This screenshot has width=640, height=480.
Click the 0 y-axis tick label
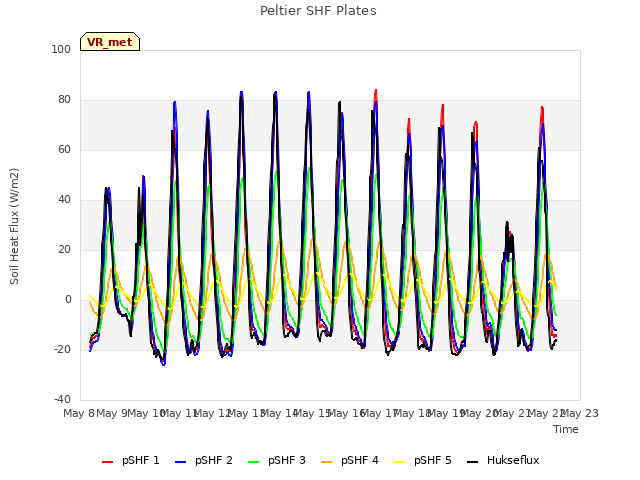point(68,300)
